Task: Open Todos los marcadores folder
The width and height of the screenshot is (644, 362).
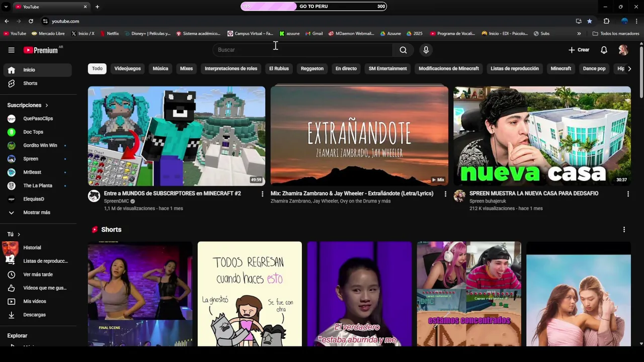Action: [616, 34]
